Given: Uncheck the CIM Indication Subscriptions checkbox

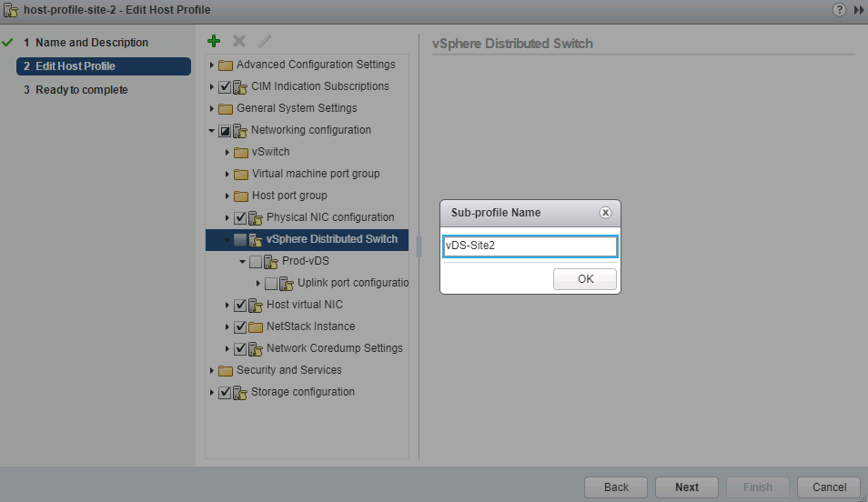Looking at the screenshot, I should [x=225, y=87].
